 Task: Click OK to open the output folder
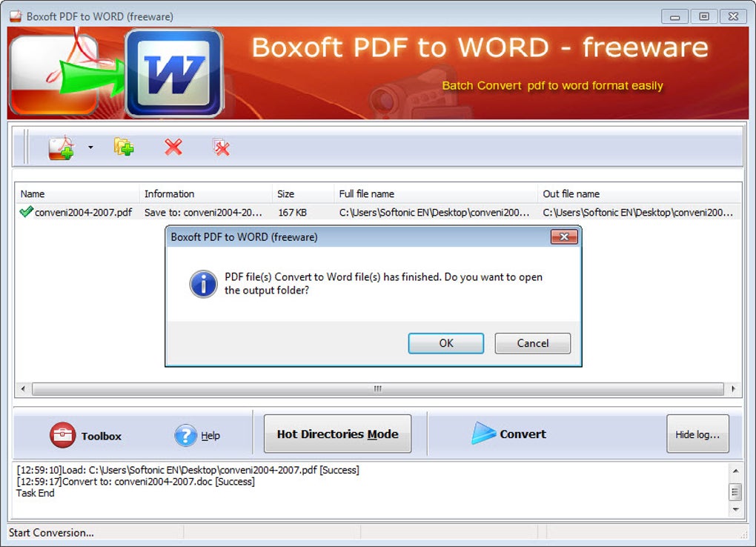(446, 343)
